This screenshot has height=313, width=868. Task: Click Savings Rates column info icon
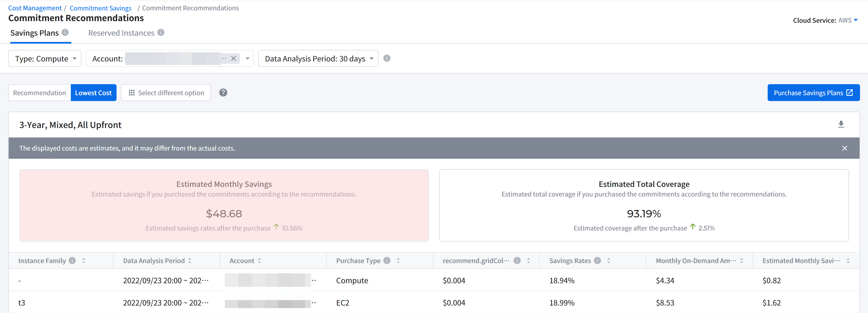(x=597, y=261)
